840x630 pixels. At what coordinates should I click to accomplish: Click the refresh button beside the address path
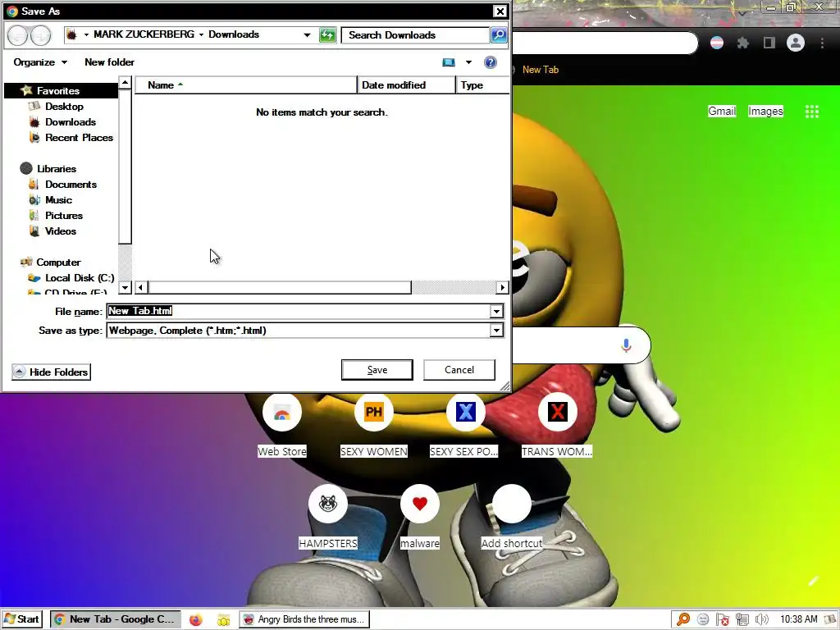coord(327,35)
